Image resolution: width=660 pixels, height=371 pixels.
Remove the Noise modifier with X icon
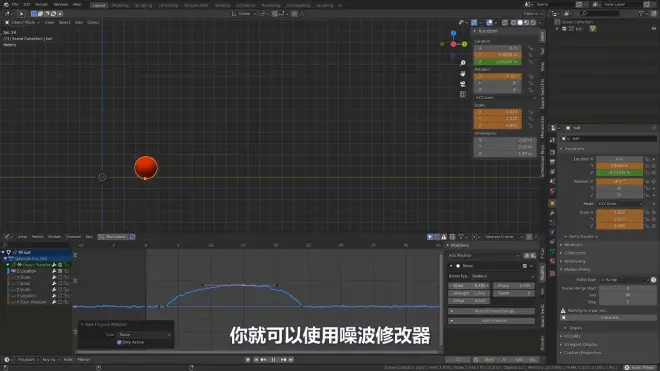click(531, 266)
